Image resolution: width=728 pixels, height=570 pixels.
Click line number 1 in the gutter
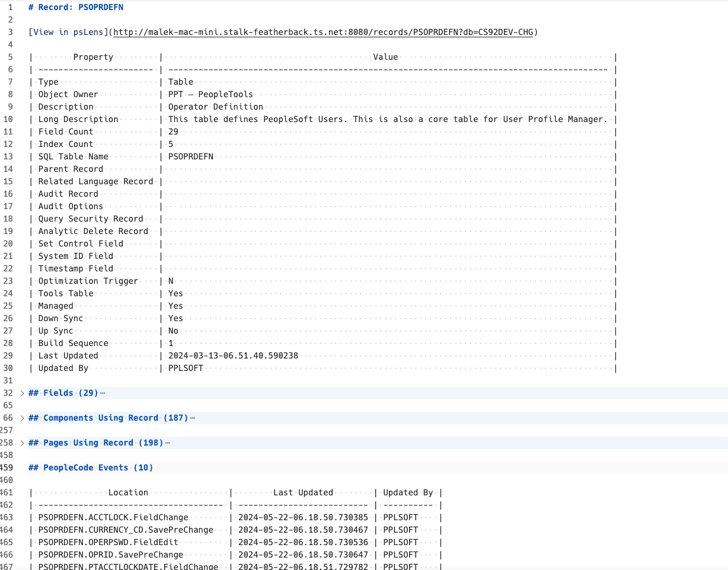tap(11, 7)
